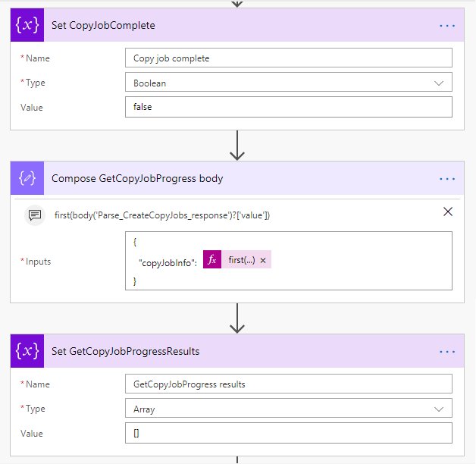Click the Value field containing false
The height and width of the screenshot is (464, 476).
(288, 107)
